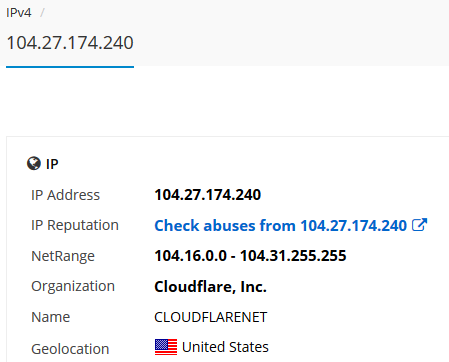Viewport: 449px width, 362px height.
Task: Click the IPv4 breadcrumb link
Action: (19, 13)
